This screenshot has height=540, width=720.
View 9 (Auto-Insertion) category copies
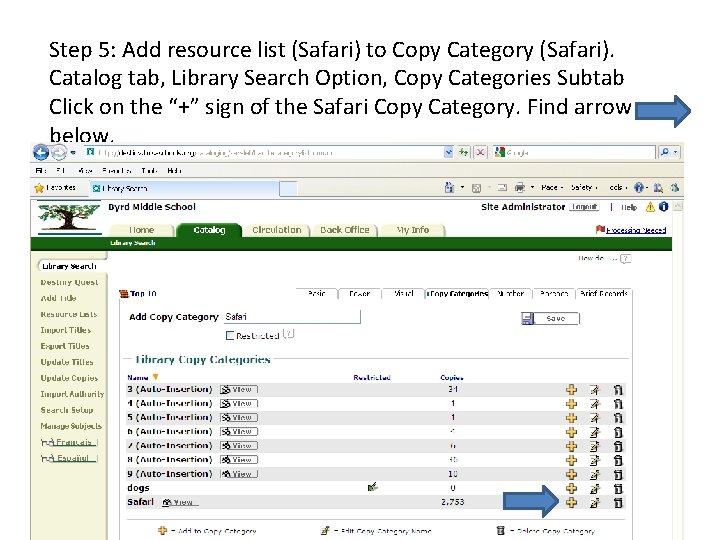click(x=239, y=474)
